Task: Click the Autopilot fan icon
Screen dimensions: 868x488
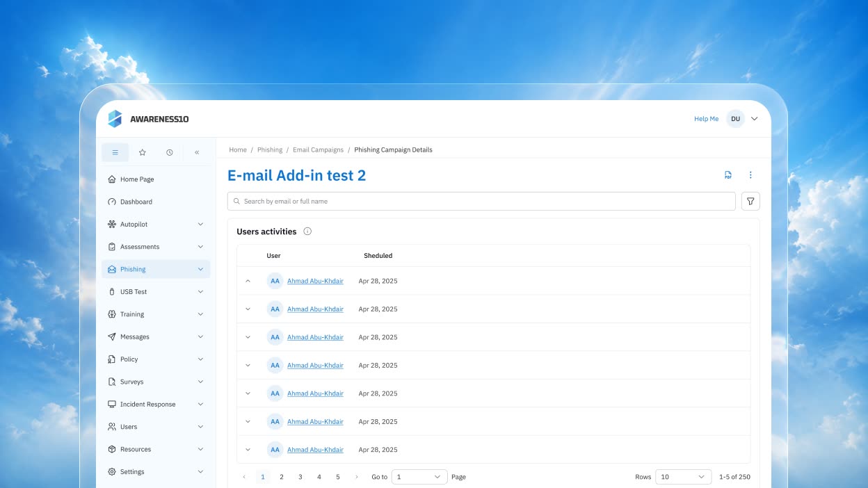Action: pos(112,225)
